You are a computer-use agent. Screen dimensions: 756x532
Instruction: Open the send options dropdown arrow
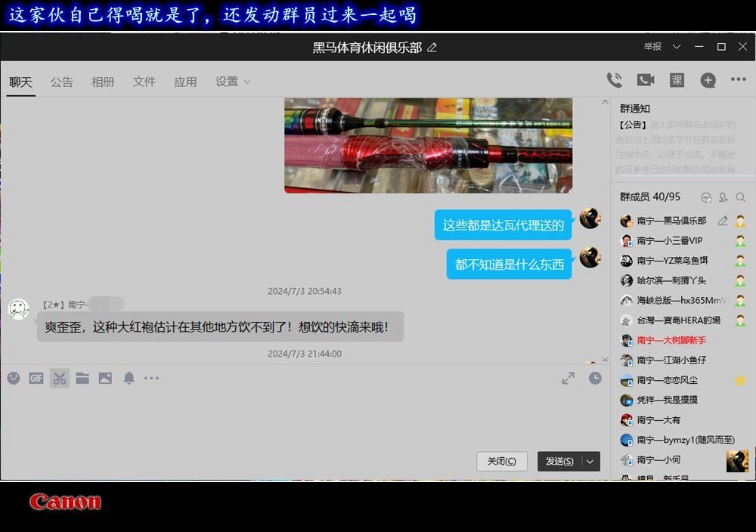(590, 461)
